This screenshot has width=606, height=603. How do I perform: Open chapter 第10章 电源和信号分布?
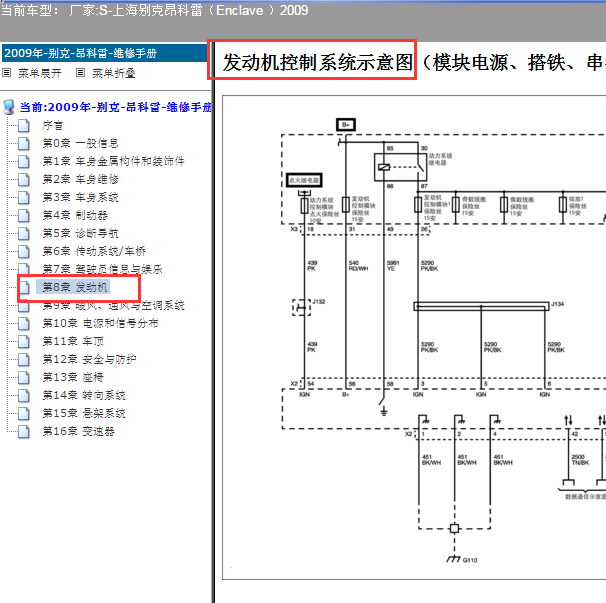tap(100, 323)
